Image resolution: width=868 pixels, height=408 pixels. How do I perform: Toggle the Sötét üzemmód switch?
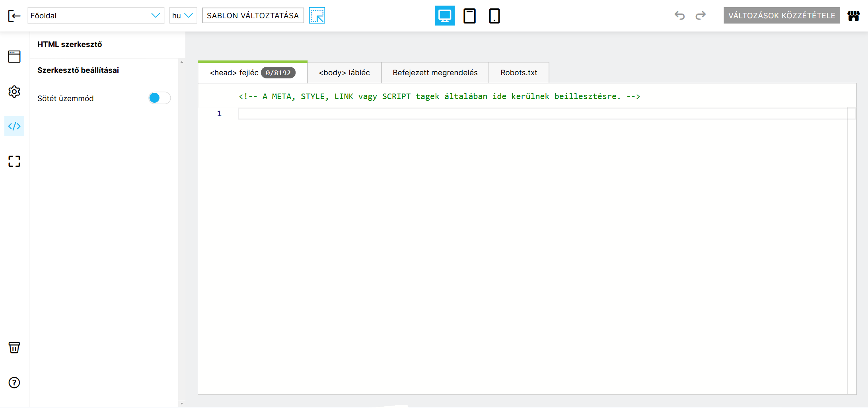(x=160, y=98)
